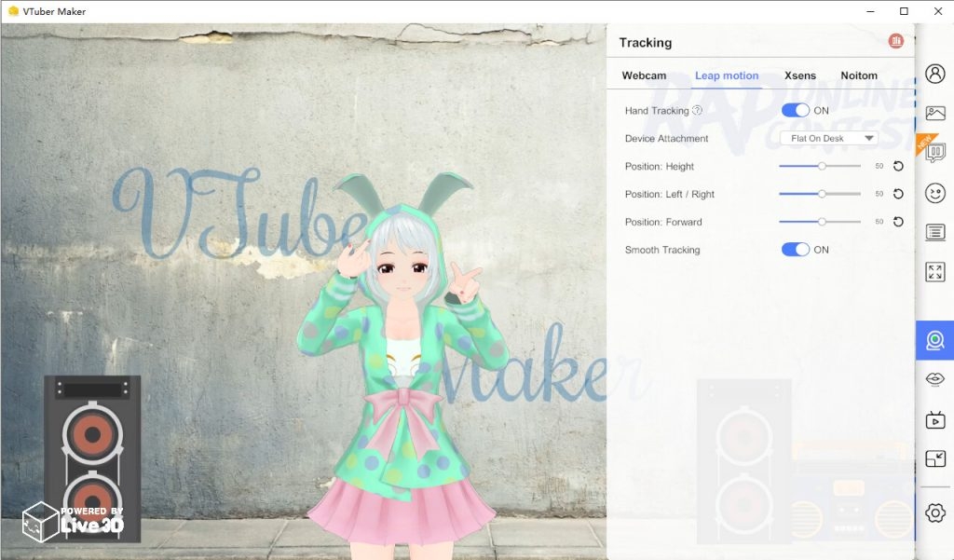Open the live stream TV icon
This screenshot has height=560, width=954.
935,420
